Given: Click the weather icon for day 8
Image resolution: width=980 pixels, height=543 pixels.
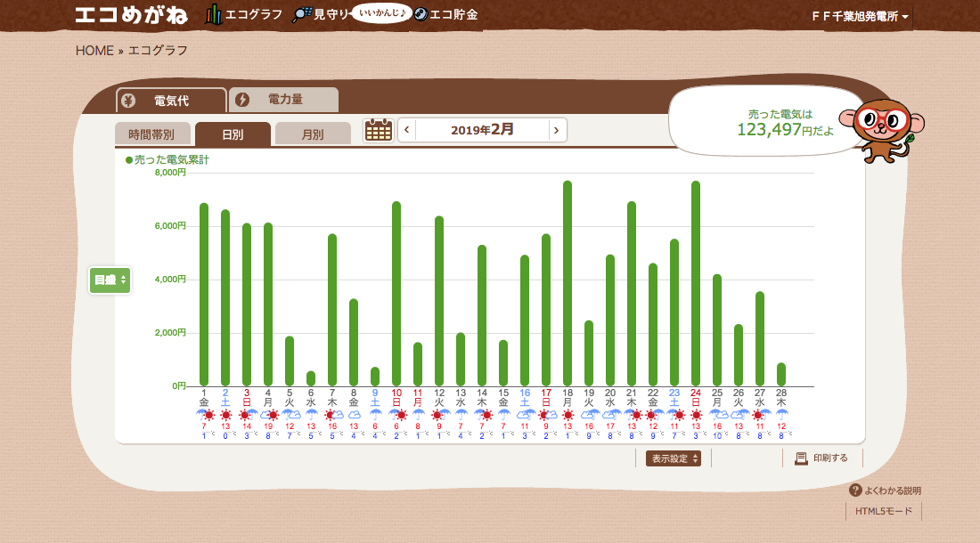Looking at the screenshot, I should coord(355,415).
